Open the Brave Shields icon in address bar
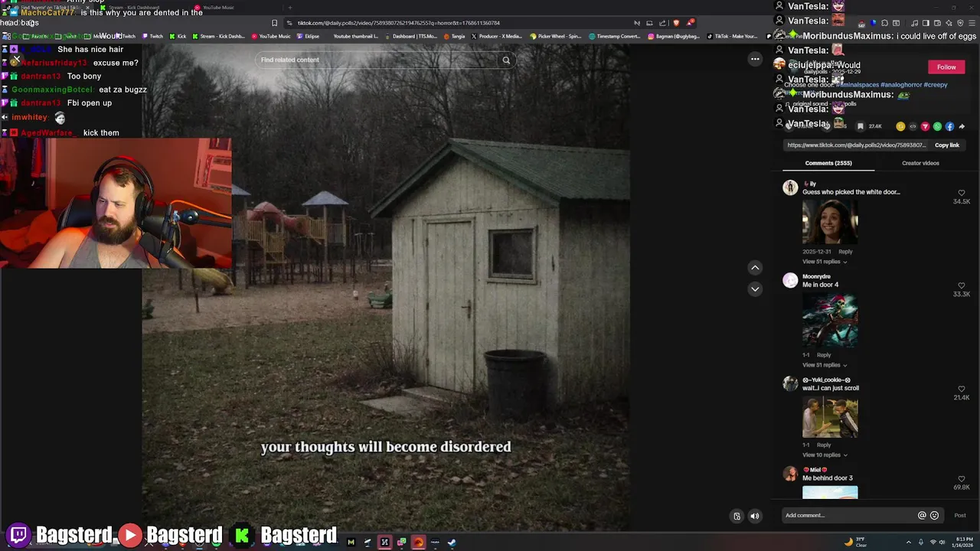Screen dimensions: 980x551 (676, 23)
